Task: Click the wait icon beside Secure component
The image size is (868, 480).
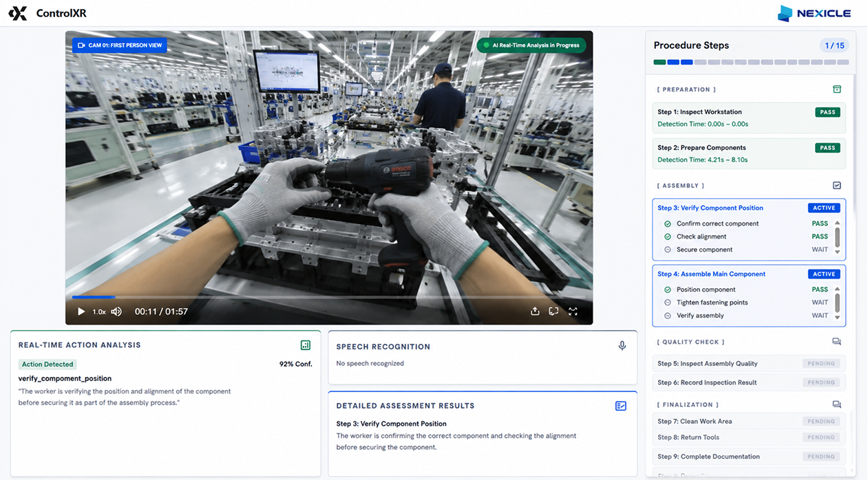Action: 668,250
